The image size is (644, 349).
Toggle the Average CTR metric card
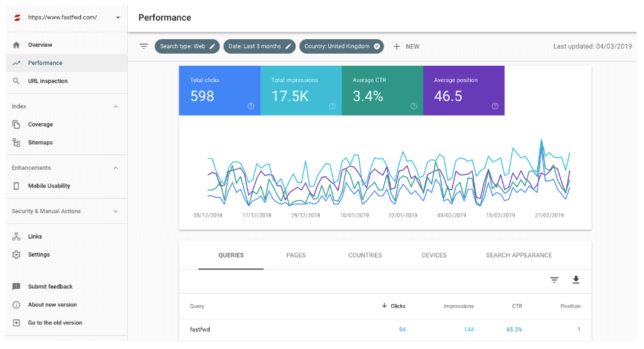point(382,90)
